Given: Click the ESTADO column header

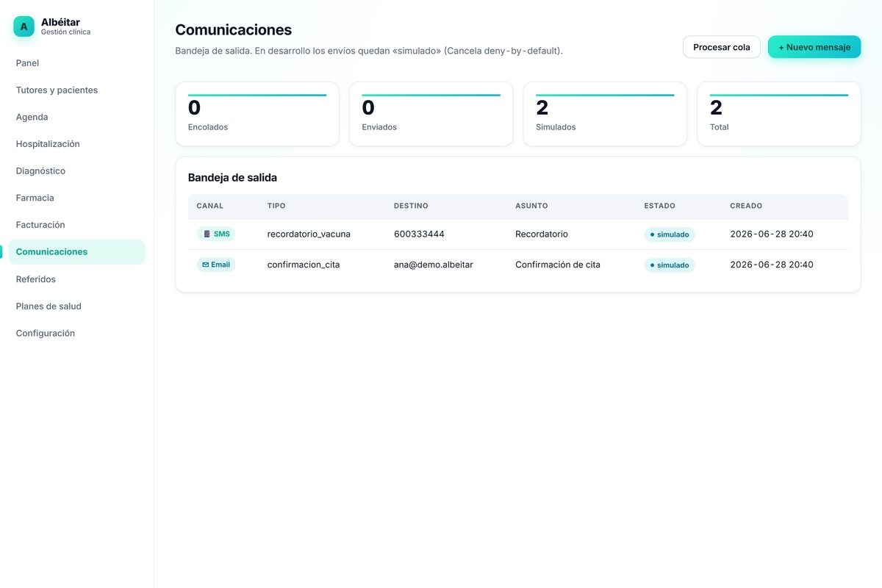Looking at the screenshot, I should pyautogui.click(x=659, y=206).
